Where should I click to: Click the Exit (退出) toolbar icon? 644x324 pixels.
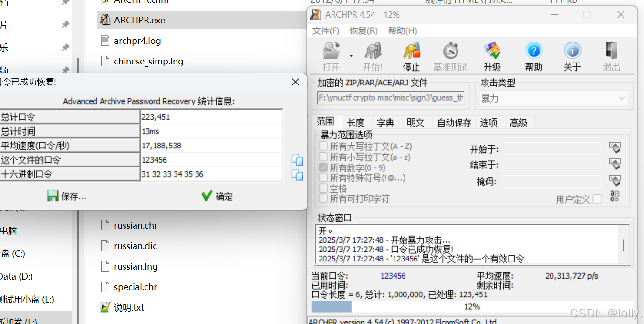[612, 57]
